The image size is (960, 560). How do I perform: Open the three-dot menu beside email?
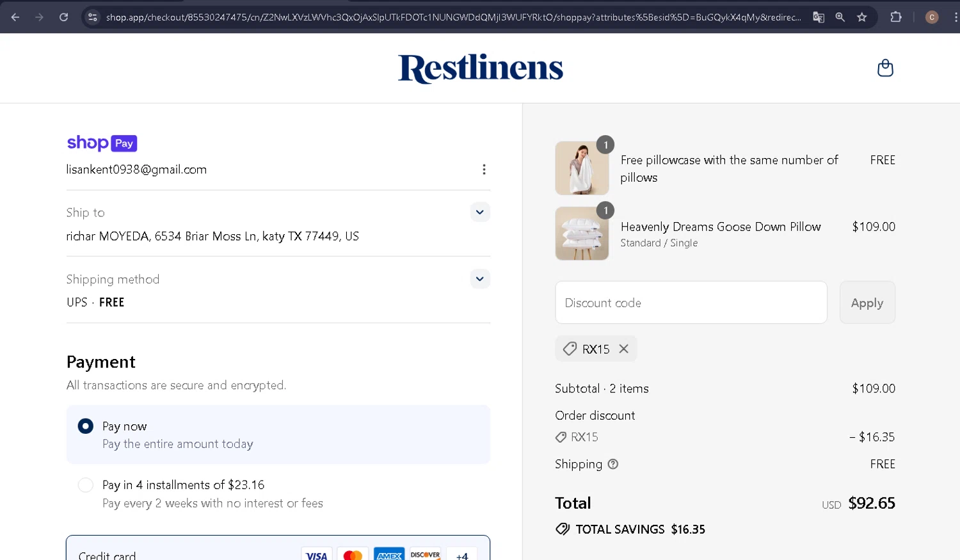point(484,170)
